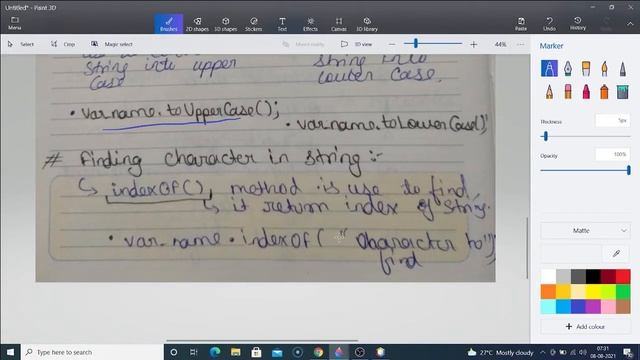Open the 3D library tab

[367, 24]
